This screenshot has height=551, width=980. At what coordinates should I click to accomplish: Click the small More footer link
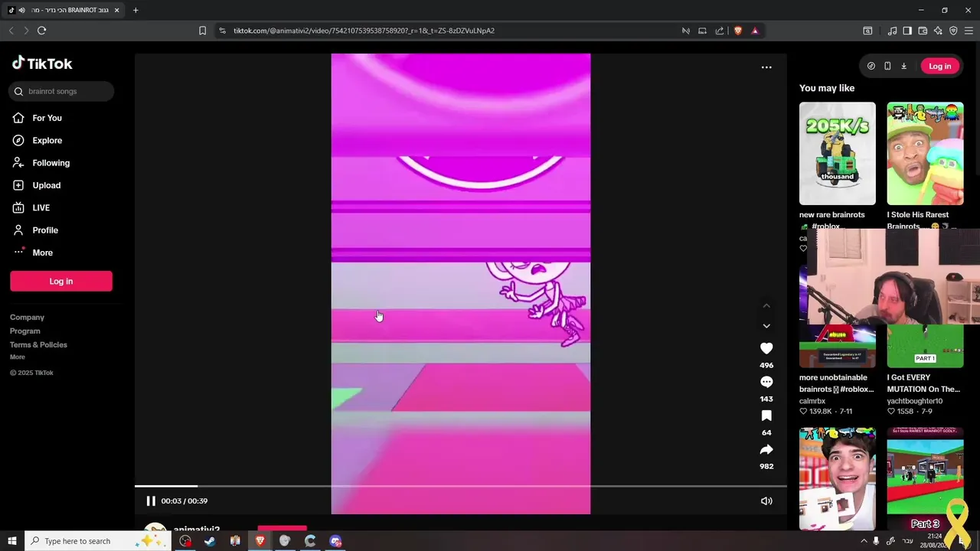click(17, 357)
